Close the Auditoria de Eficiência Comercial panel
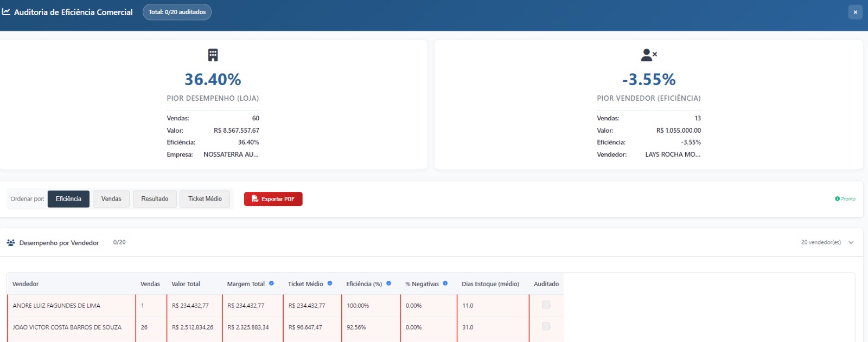 click(x=855, y=12)
